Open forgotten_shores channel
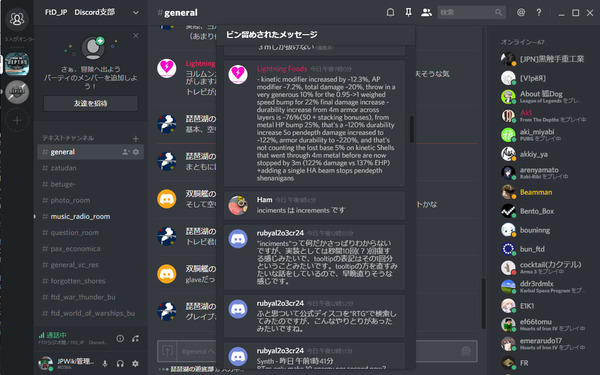The image size is (600, 375). pos(90,281)
